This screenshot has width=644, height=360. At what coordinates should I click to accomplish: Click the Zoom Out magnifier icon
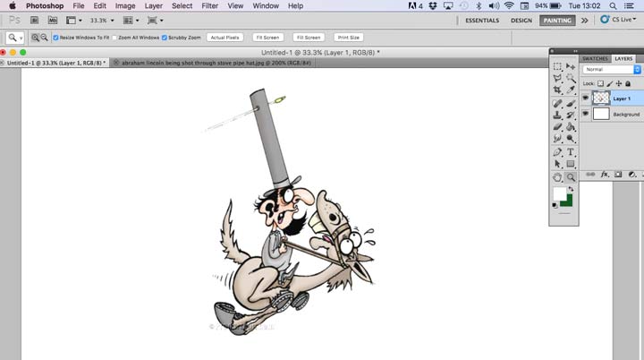pyautogui.click(x=44, y=38)
